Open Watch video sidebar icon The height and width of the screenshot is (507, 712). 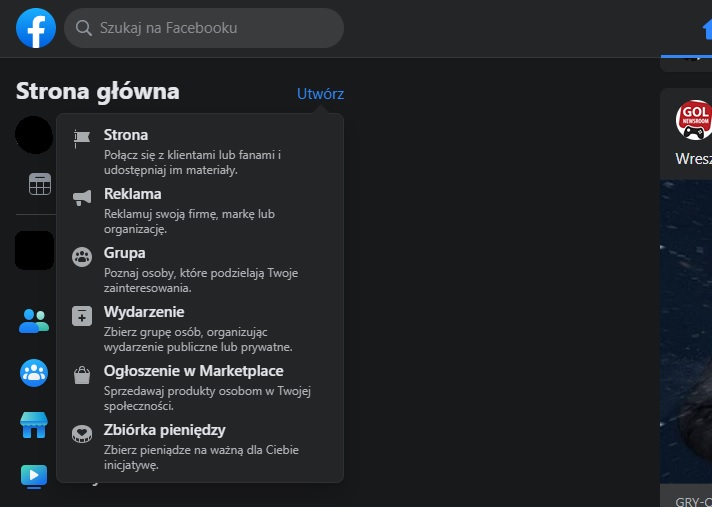(34, 476)
